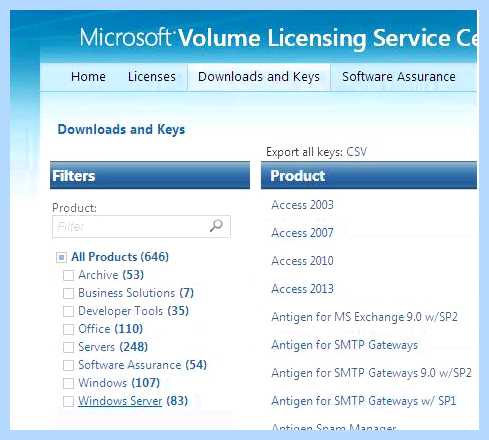This screenshot has width=489, height=440.
Task: Select Antigen for SMTP Gateways 9.0 w/SP2
Action: click(x=371, y=373)
